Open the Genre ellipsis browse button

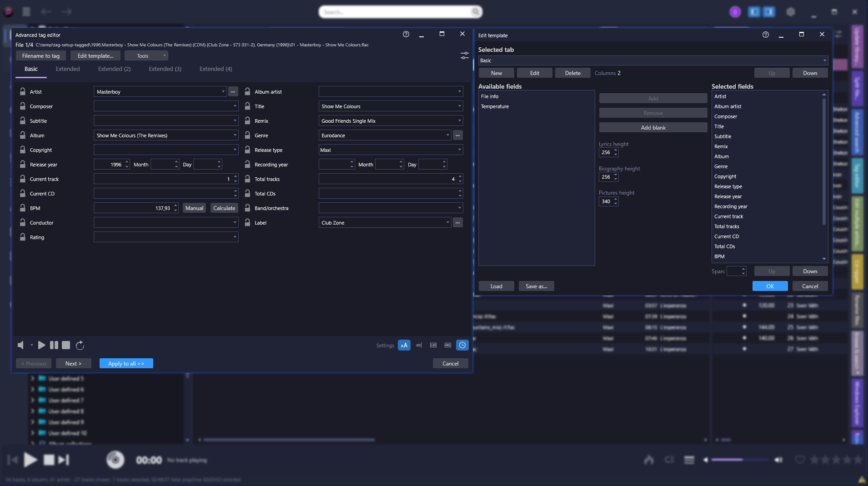pos(458,135)
